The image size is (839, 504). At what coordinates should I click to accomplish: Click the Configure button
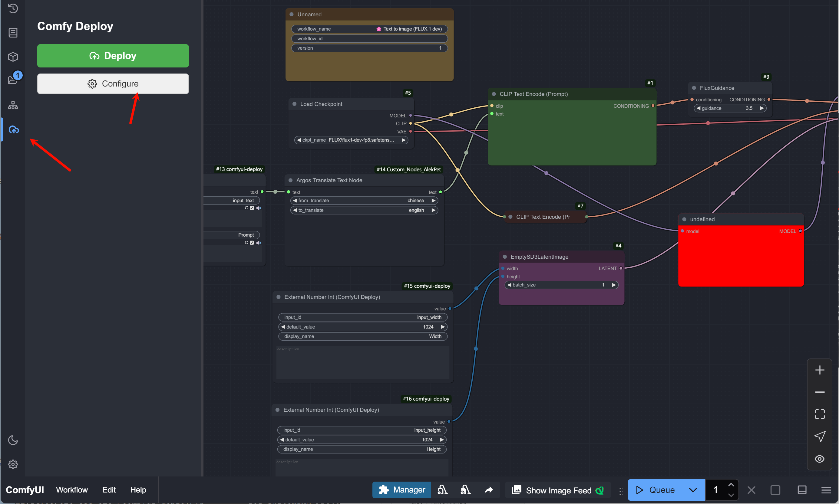pyautogui.click(x=113, y=83)
